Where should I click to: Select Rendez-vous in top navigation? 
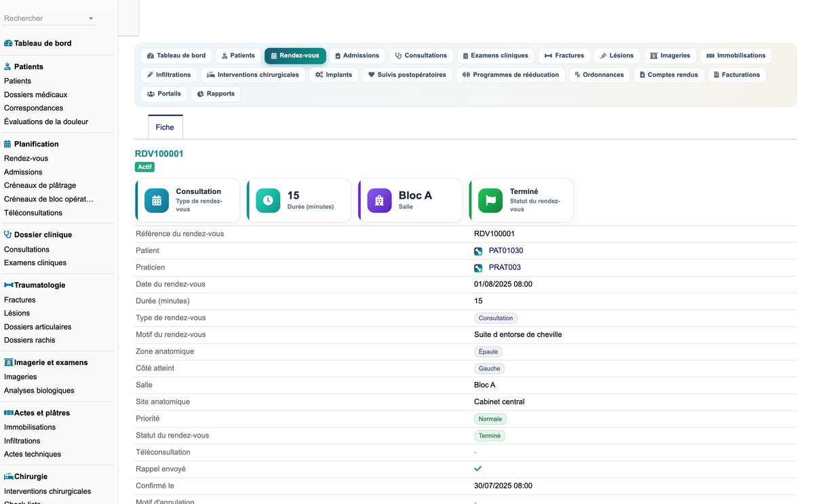click(295, 56)
